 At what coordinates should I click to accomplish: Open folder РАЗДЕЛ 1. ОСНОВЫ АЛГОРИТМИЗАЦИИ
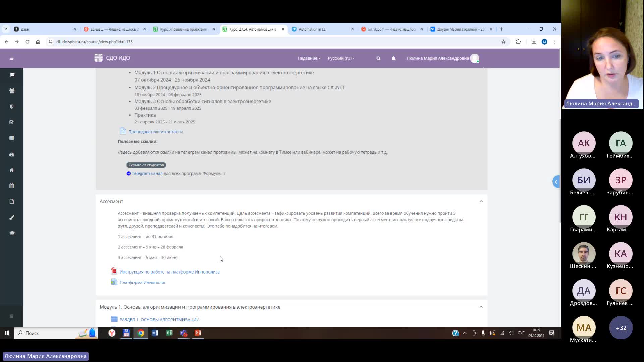(x=159, y=320)
